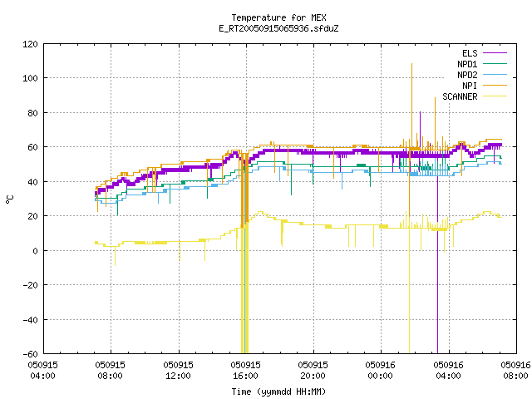532x399 pixels.
Task: Click the y-axis label 40
Action: (x=33, y=182)
